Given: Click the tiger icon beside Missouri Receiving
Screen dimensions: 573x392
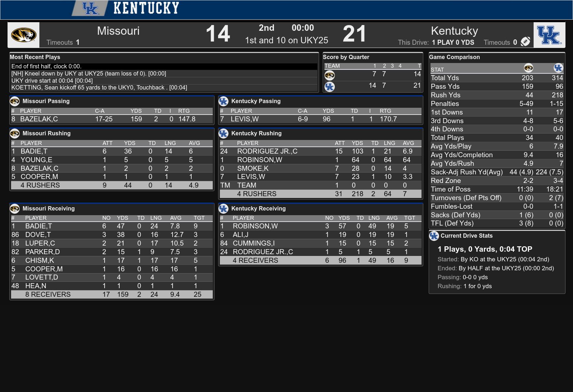Looking at the screenshot, I should point(15,208).
